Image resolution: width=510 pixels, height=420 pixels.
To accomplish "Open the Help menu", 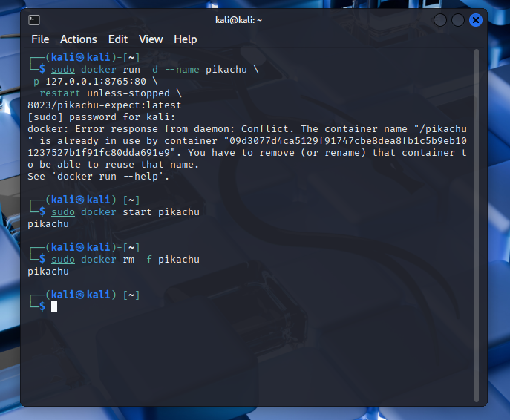I will point(186,39).
